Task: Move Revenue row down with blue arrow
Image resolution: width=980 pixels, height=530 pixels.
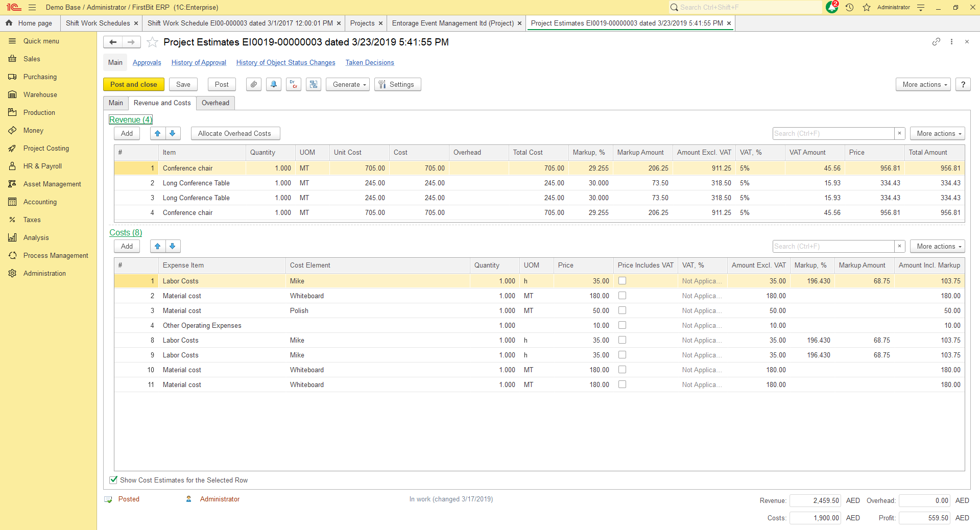Action: 173,134
